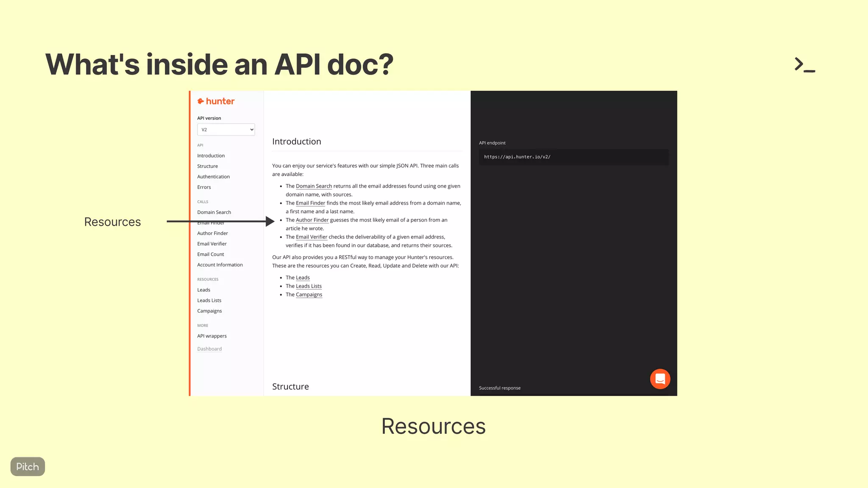
Task: Open Author Finder from sidebar
Action: coord(212,233)
